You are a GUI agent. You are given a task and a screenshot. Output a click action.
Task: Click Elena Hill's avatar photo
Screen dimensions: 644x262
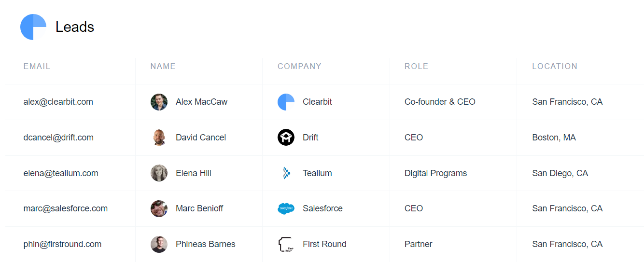(159, 173)
